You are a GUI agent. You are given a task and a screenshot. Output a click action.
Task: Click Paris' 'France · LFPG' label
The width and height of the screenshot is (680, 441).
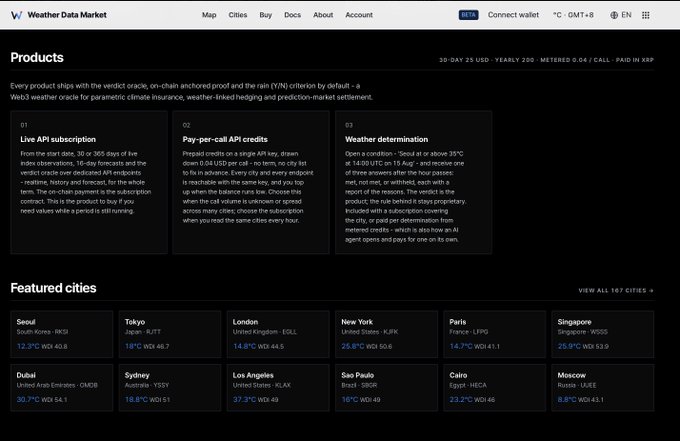pos(469,332)
